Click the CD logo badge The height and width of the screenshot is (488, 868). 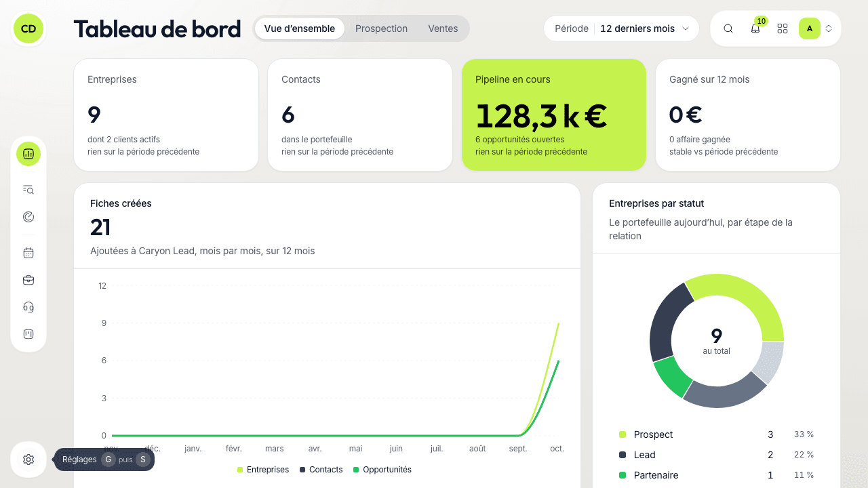[28, 28]
